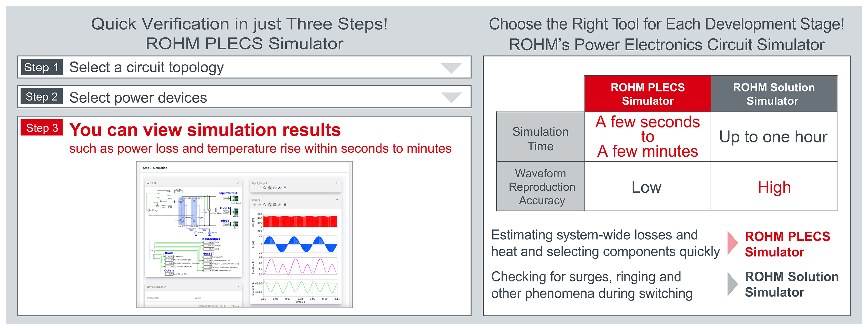Click red ROHM PLECS Simulator text beside arrow
The width and height of the screenshot is (868, 330).
click(x=787, y=244)
